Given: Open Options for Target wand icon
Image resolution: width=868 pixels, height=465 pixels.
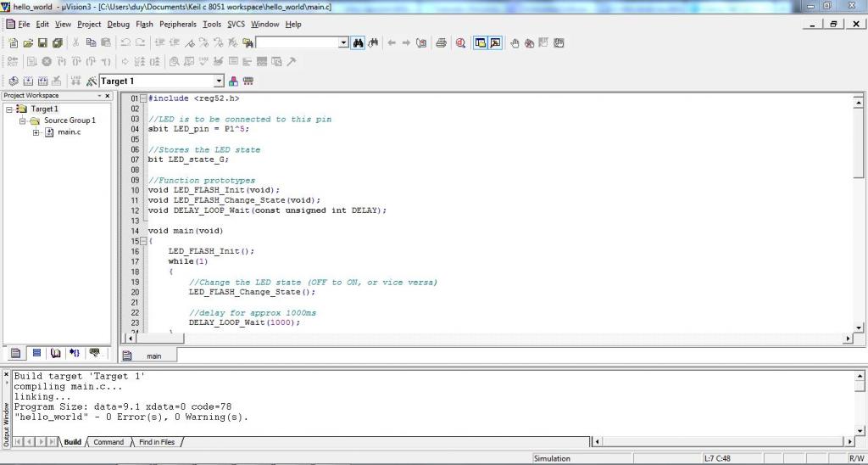Looking at the screenshot, I should click(x=92, y=81).
